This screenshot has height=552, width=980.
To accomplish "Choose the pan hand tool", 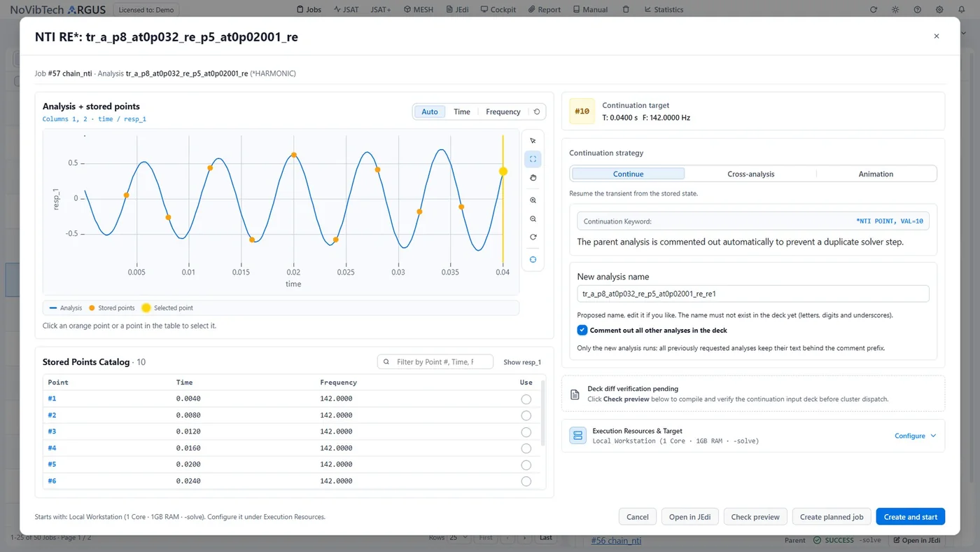I will (533, 178).
